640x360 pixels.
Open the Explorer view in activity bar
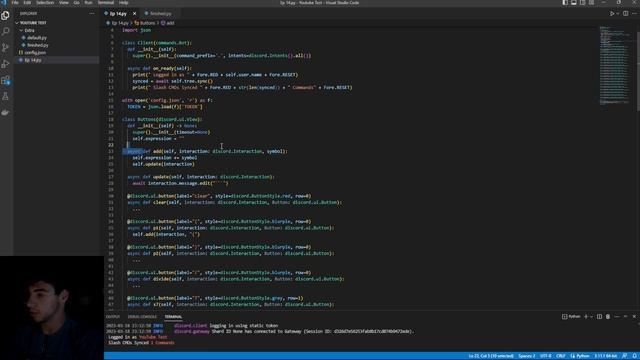pyautogui.click(x=5, y=16)
